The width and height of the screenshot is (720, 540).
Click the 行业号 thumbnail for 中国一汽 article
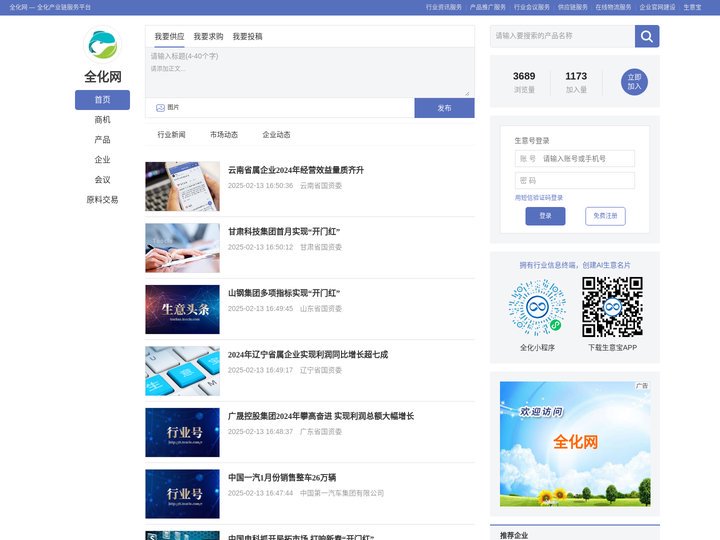pos(182,494)
